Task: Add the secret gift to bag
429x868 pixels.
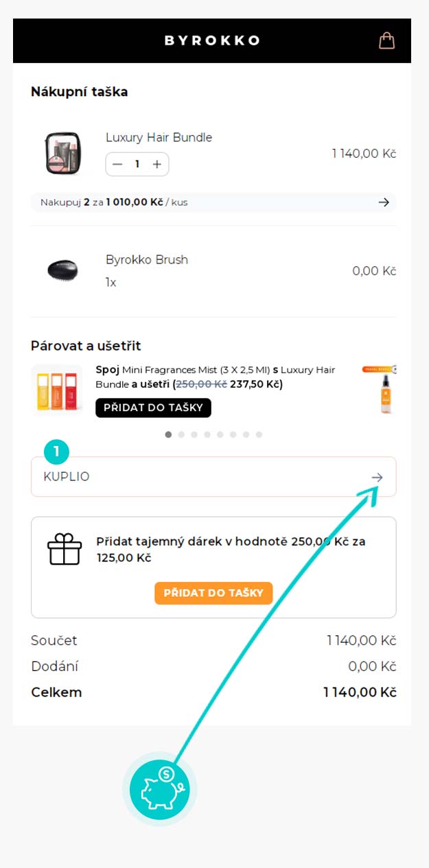Action: coord(213,593)
